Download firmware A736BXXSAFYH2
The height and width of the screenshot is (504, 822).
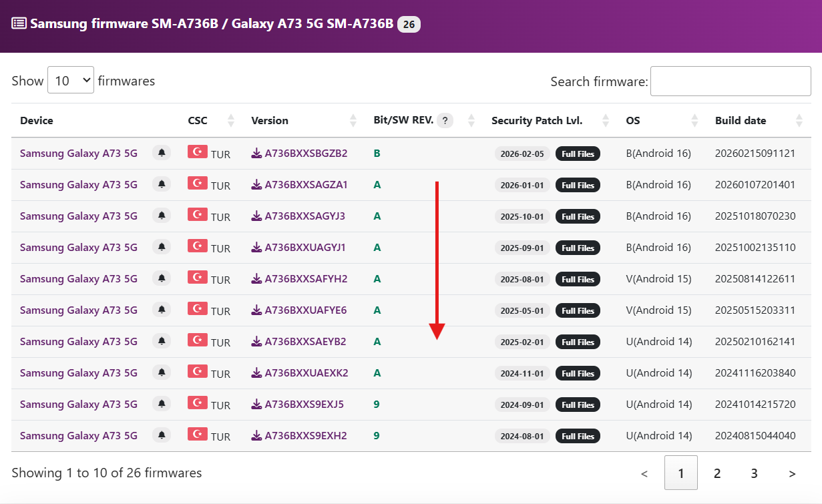[x=299, y=279]
